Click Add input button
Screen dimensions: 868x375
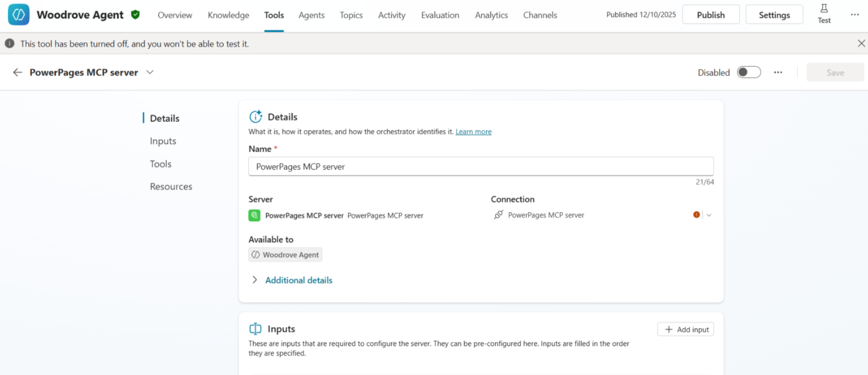point(685,329)
